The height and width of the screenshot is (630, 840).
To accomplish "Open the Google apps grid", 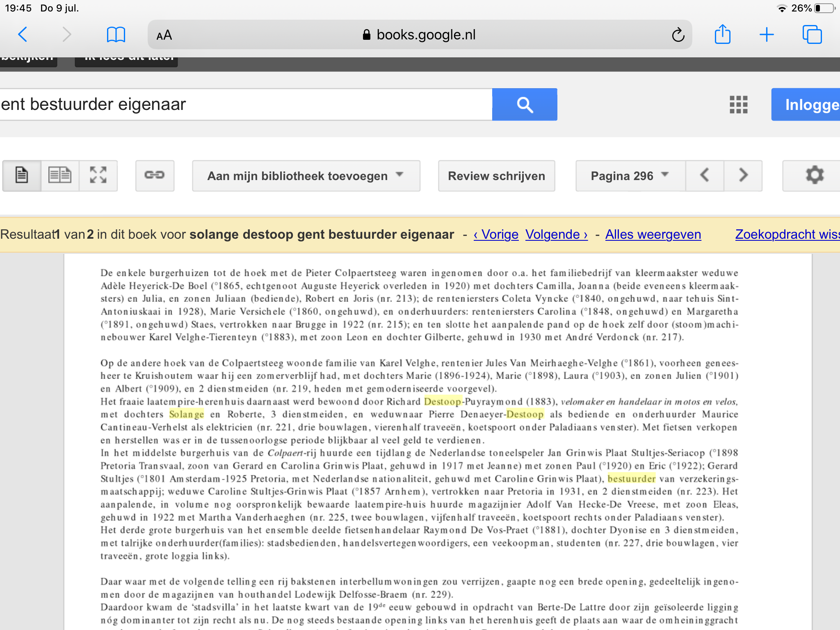I will click(738, 105).
